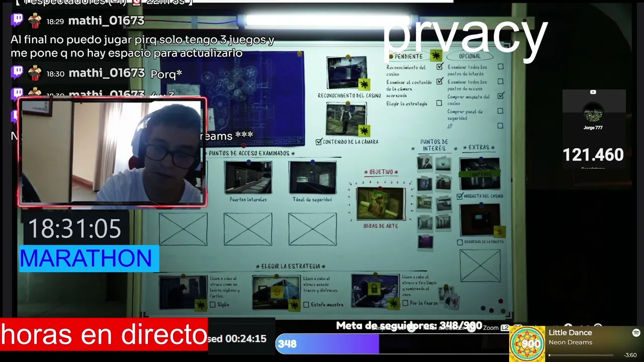
Task: Select the Estafa maestra strategy checkbox
Action: point(306,304)
